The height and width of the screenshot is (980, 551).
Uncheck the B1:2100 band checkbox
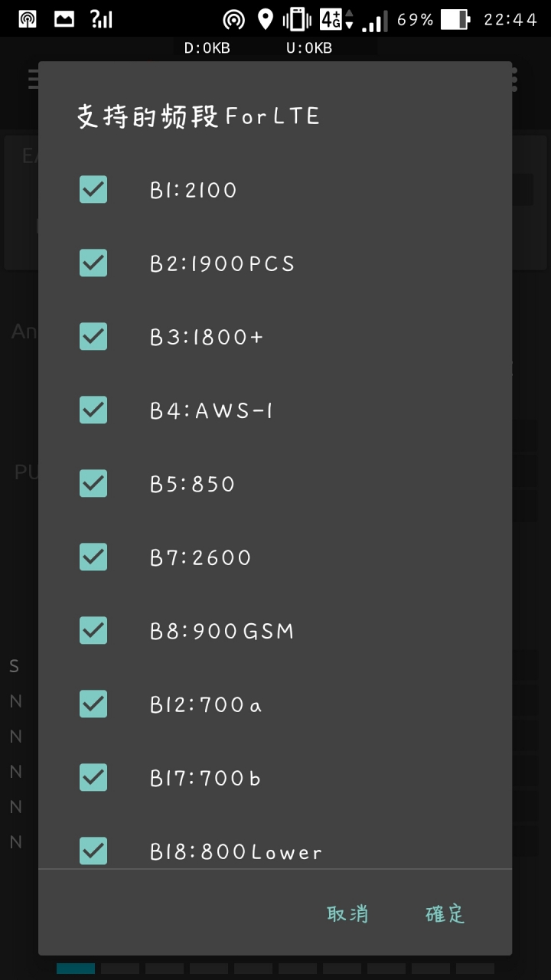click(93, 189)
